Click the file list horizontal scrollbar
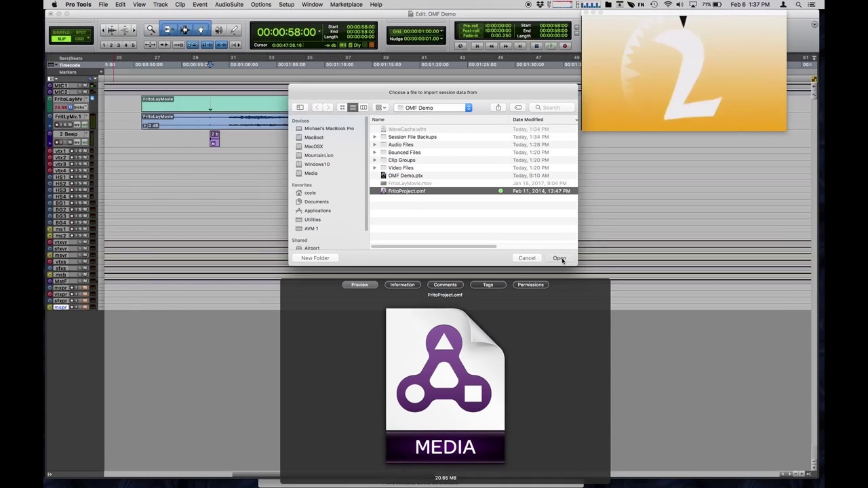The width and height of the screenshot is (868, 488). (x=433, y=247)
